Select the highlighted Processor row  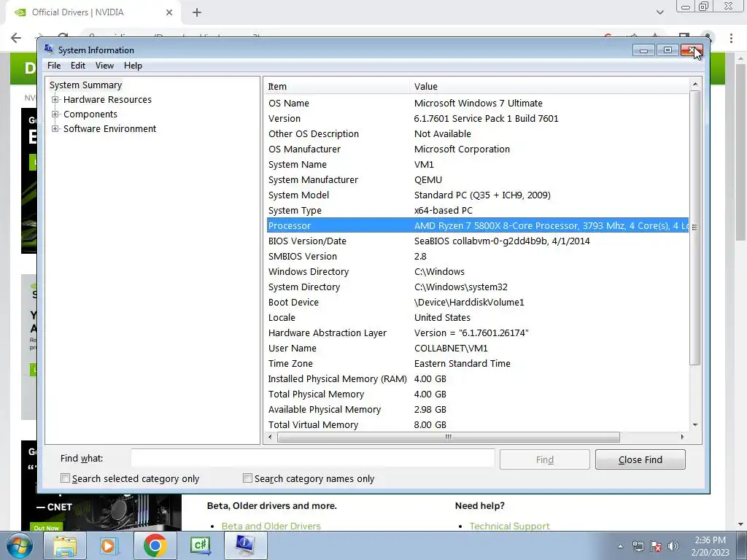(477, 226)
